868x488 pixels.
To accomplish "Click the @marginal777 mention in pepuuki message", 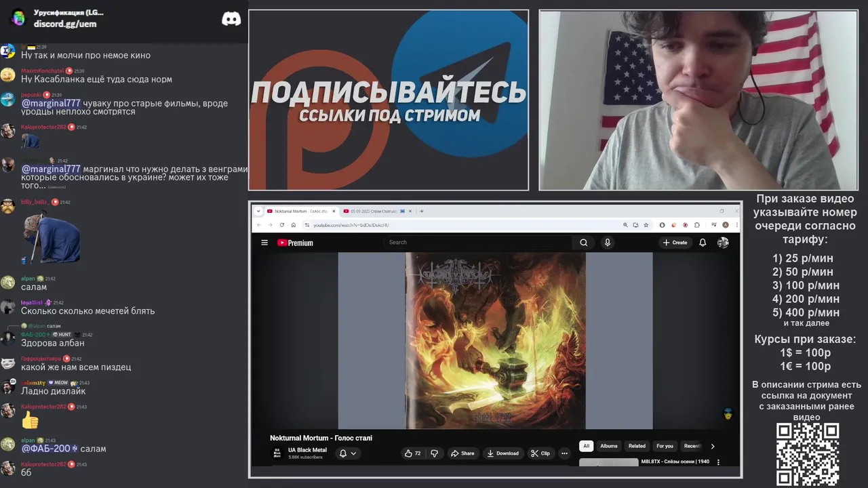I will click(51, 104).
